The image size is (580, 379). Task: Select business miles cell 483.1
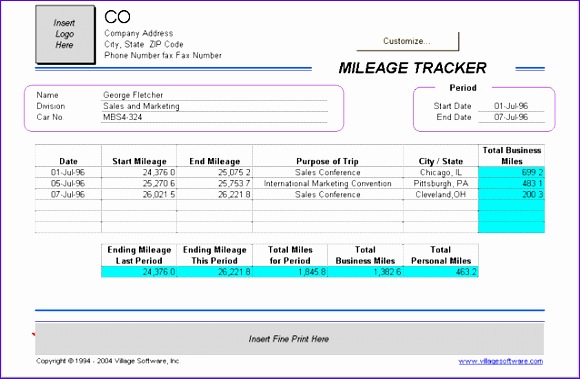pyautogui.click(x=512, y=183)
